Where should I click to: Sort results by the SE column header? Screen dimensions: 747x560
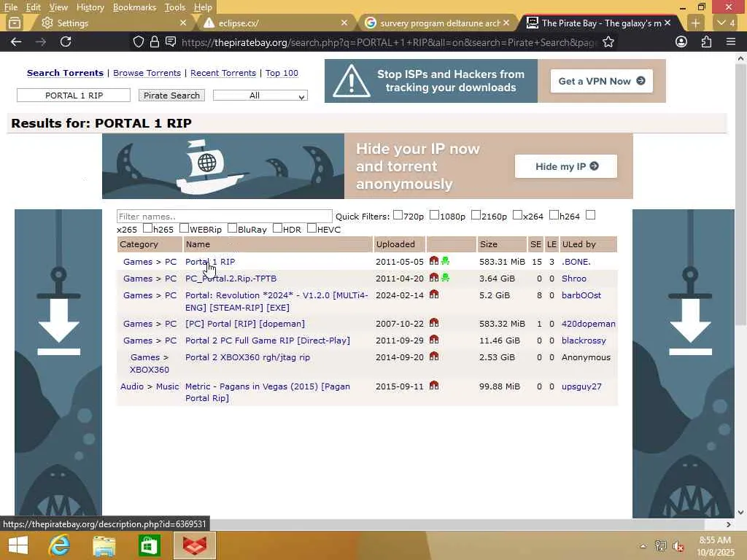[536, 244]
